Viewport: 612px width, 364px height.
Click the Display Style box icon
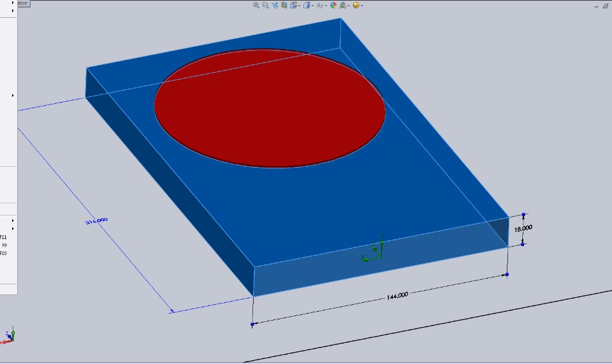tap(307, 5)
